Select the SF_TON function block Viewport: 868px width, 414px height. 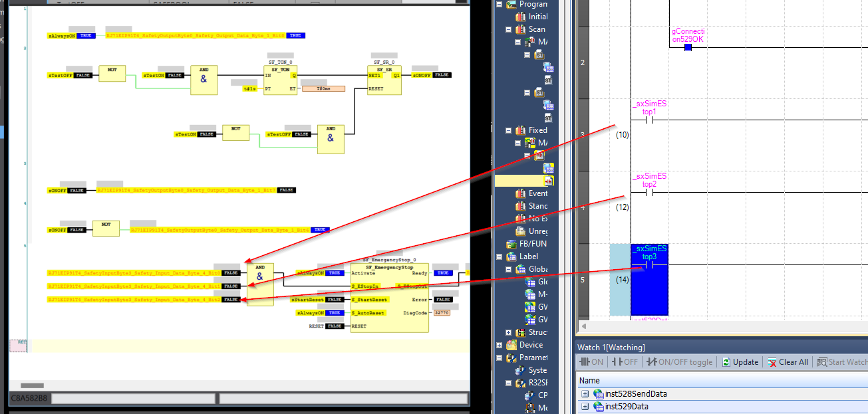tap(280, 80)
